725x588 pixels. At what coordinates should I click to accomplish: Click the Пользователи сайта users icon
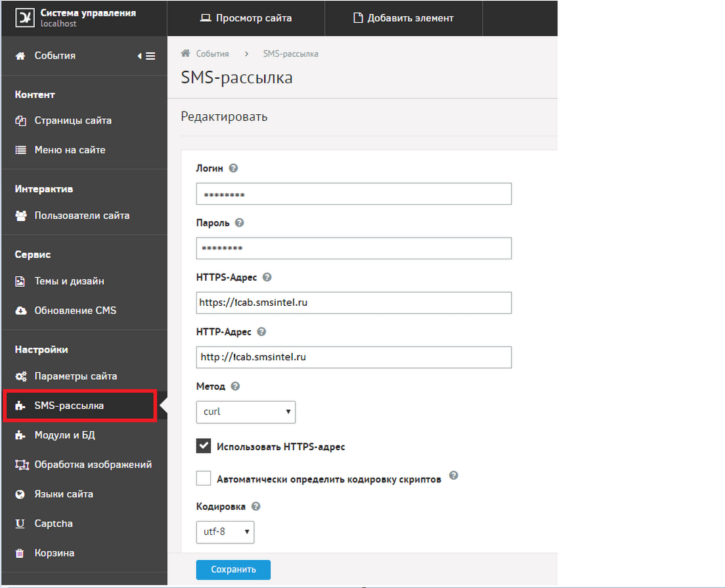coord(20,216)
